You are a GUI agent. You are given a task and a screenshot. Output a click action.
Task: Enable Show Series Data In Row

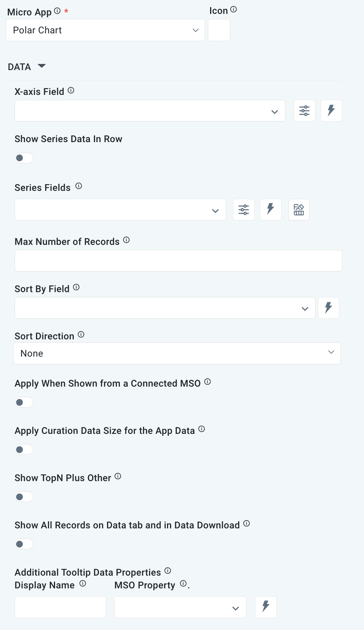(24, 158)
